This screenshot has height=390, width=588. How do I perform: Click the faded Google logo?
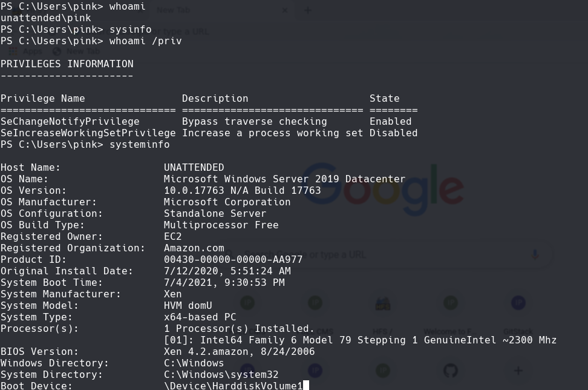[x=381, y=188]
